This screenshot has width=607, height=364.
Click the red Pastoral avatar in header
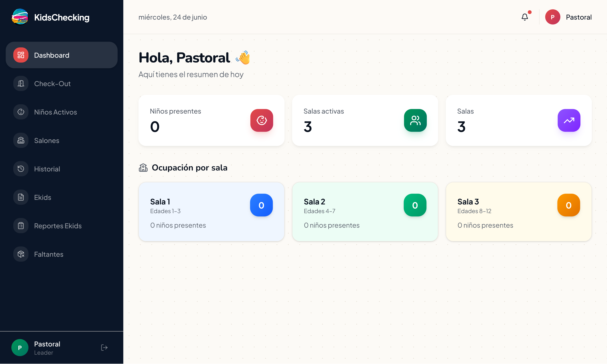[x=552, y=17]
